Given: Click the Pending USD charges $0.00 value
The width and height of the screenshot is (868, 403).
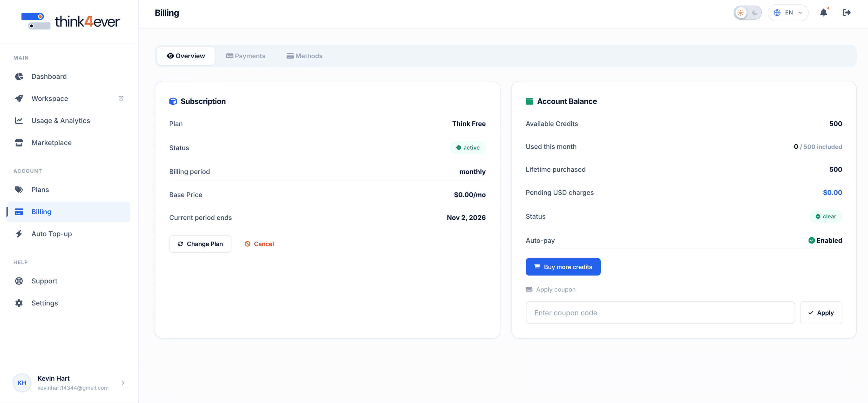Looking at the screenshot, I should click(x=832, y=193).
